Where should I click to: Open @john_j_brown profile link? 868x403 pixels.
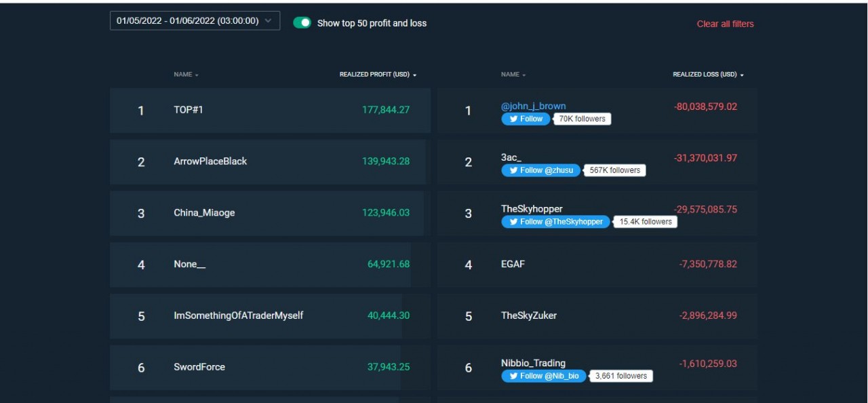533,106
